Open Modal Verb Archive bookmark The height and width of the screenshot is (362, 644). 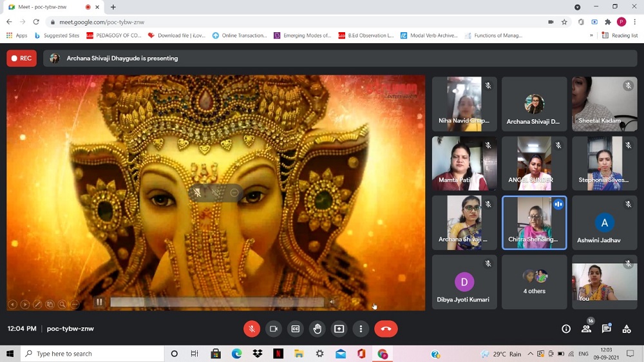pos(429,35)
